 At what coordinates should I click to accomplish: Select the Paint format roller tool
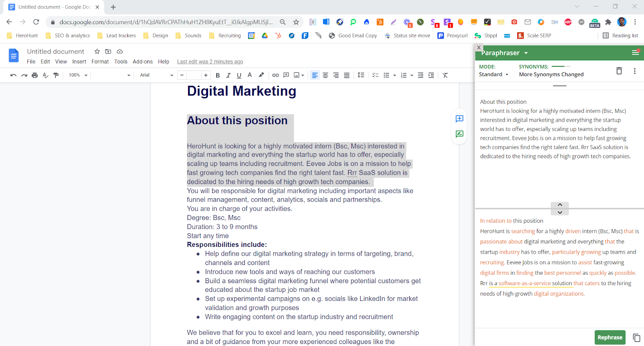[56, 75]
